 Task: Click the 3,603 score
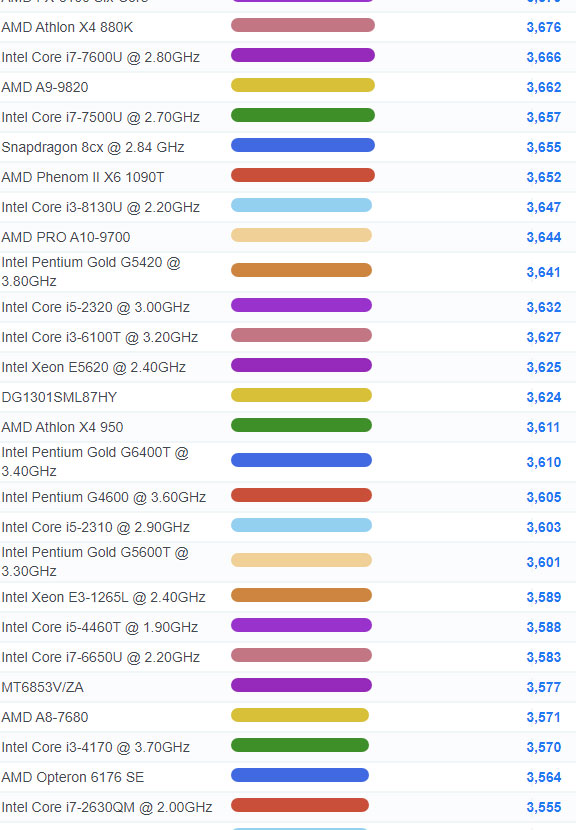pos(544,527)
